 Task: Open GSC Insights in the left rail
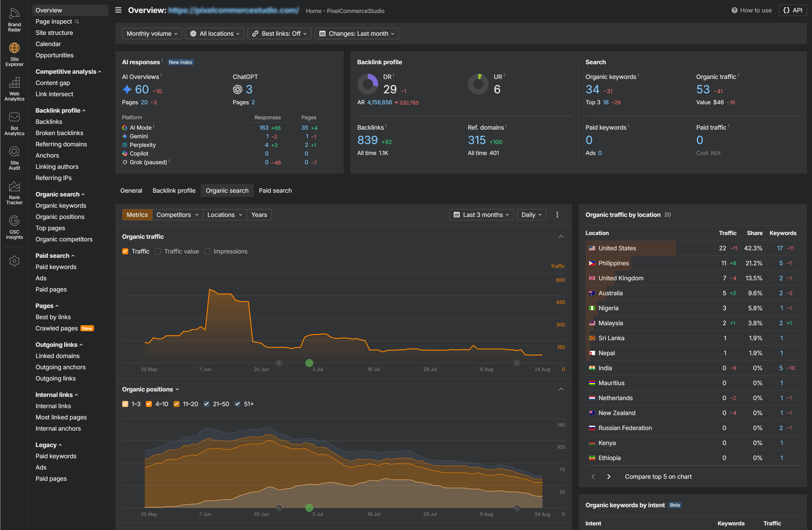(14, 227)
